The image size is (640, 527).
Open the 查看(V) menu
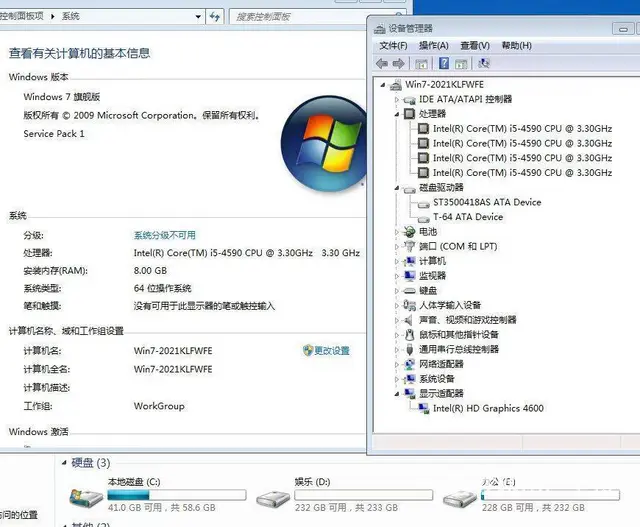coord(475,45)
